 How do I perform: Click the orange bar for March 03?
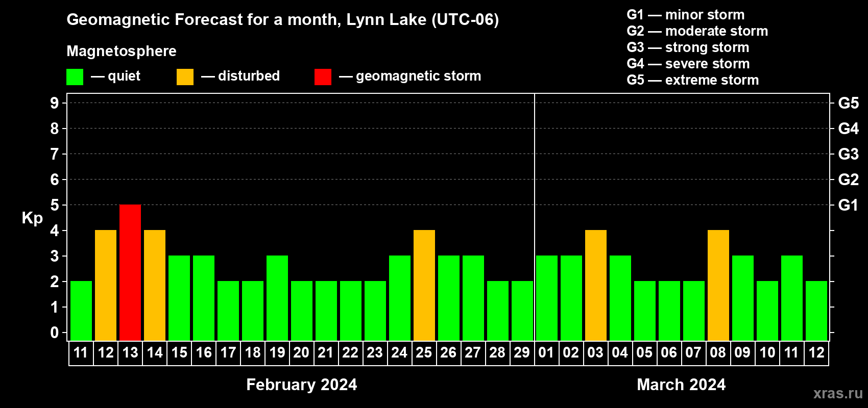(596, 285)
